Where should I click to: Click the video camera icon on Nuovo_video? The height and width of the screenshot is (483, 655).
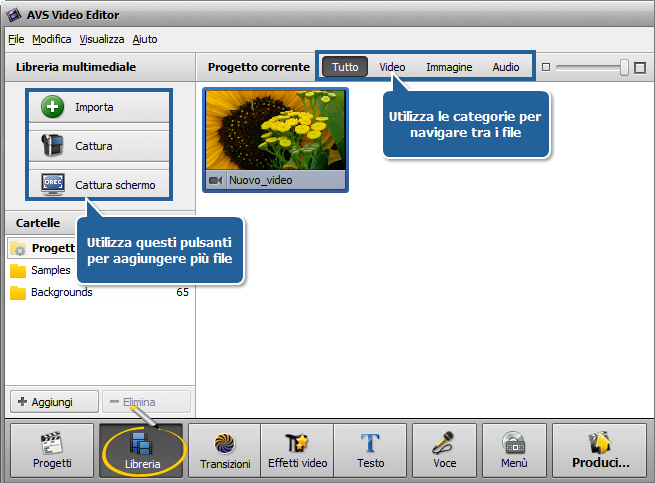point(216,180)
